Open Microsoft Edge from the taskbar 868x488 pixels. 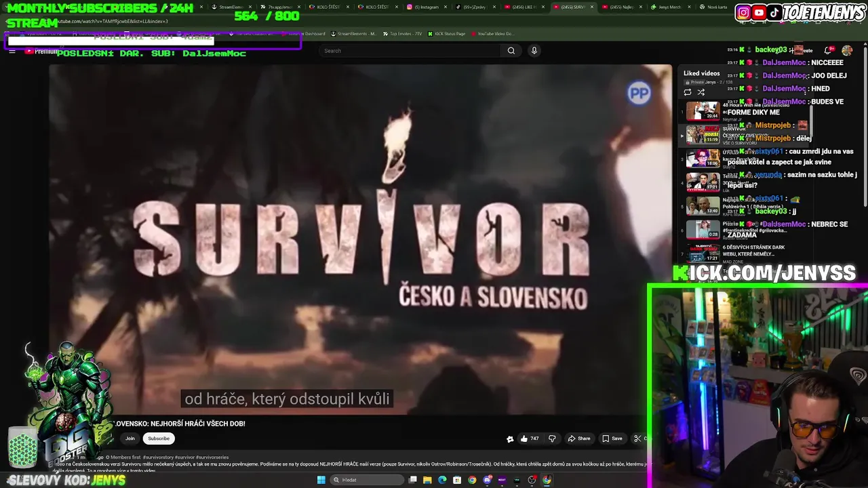coord(442,480)
